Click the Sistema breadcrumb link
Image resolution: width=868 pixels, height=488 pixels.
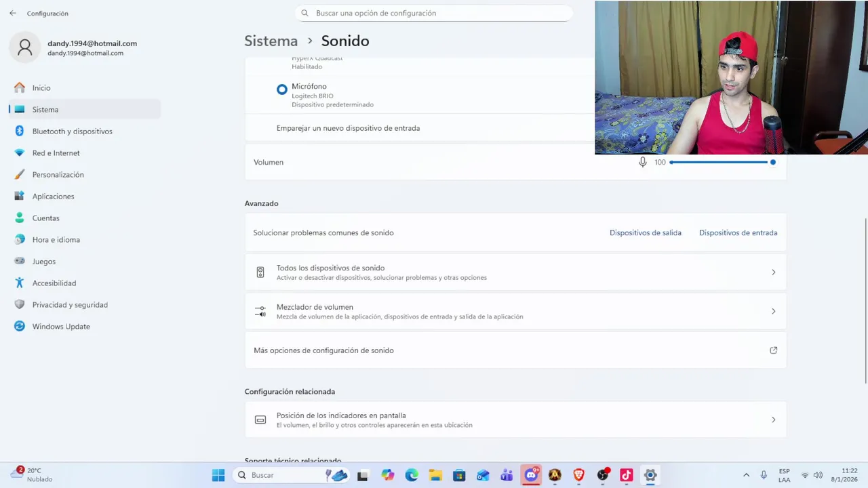[x=271, y=41]
